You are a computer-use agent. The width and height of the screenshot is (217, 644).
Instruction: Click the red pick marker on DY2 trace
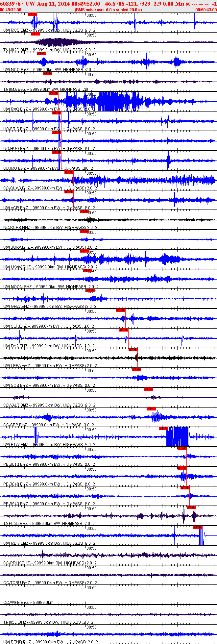click(124, 330)
